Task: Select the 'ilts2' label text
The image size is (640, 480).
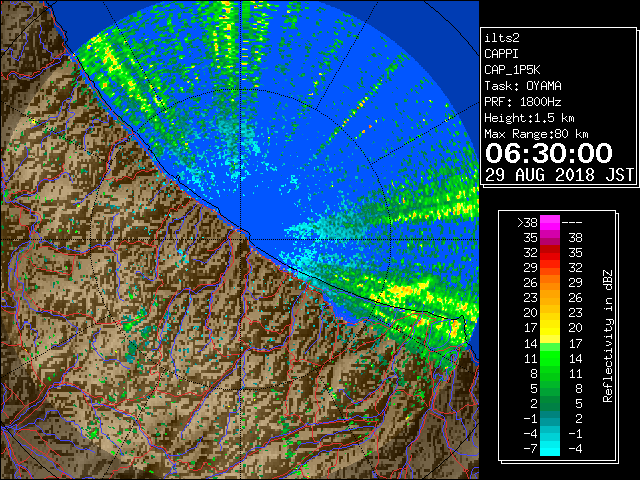Action: pos(502,38)
